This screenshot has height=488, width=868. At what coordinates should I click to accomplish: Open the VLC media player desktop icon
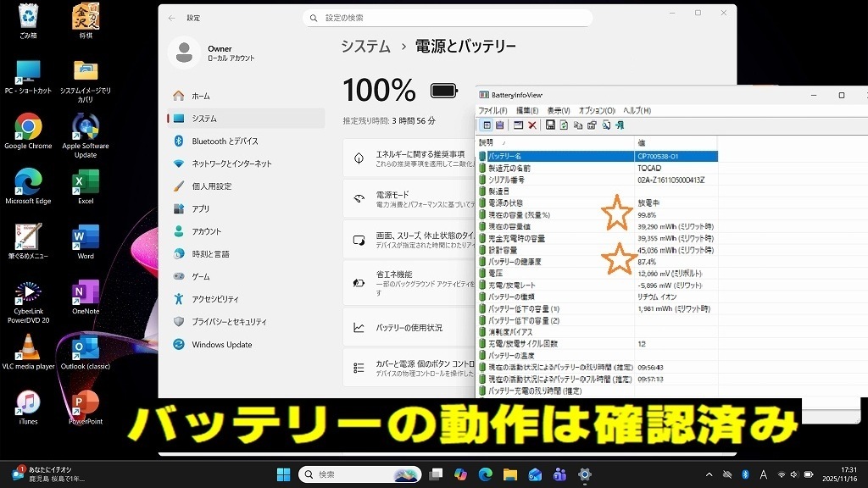tap(28, 351)
